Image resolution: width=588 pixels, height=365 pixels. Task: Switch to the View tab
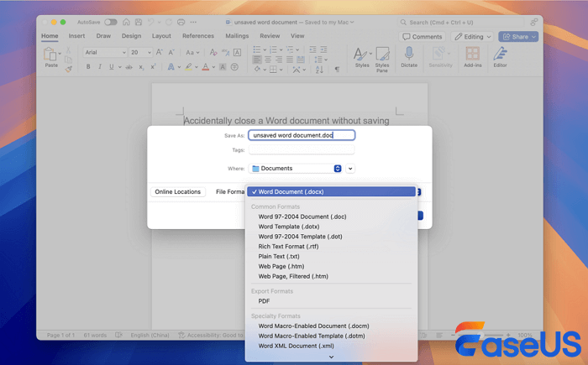297,36
